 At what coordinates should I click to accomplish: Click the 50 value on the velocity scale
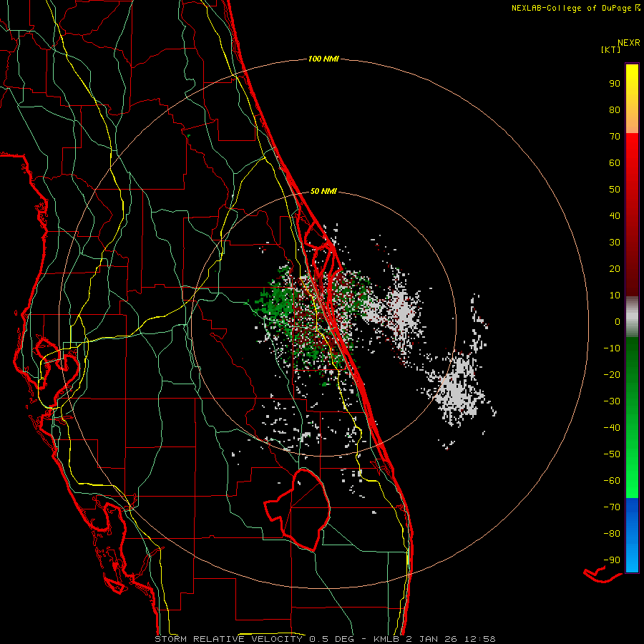(615, 190)
